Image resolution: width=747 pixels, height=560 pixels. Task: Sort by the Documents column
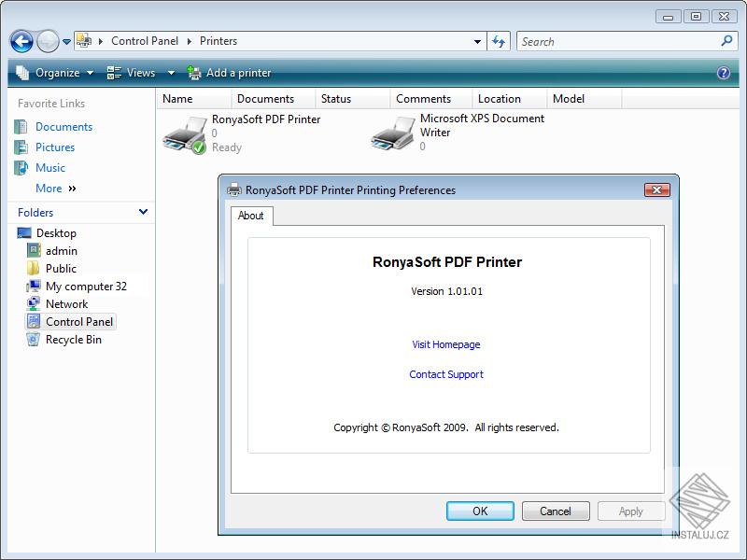pos(274,99)
